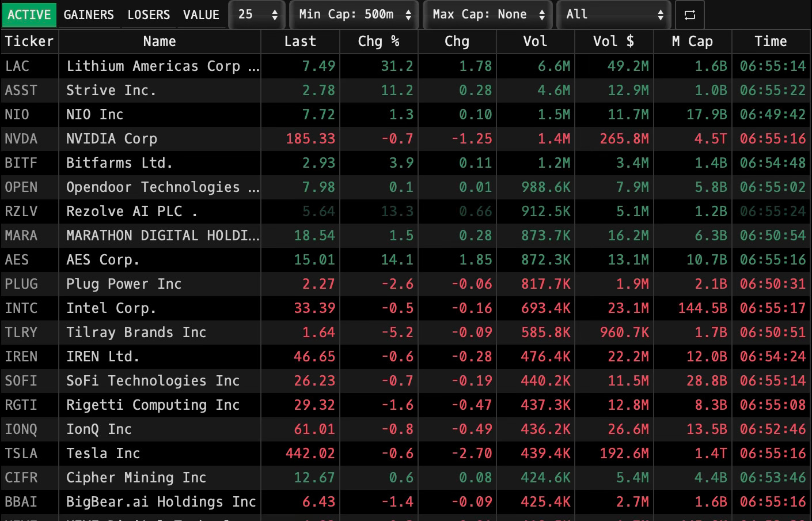Select the CIFR ticker

pyautogui.click(x=21, y=478)
